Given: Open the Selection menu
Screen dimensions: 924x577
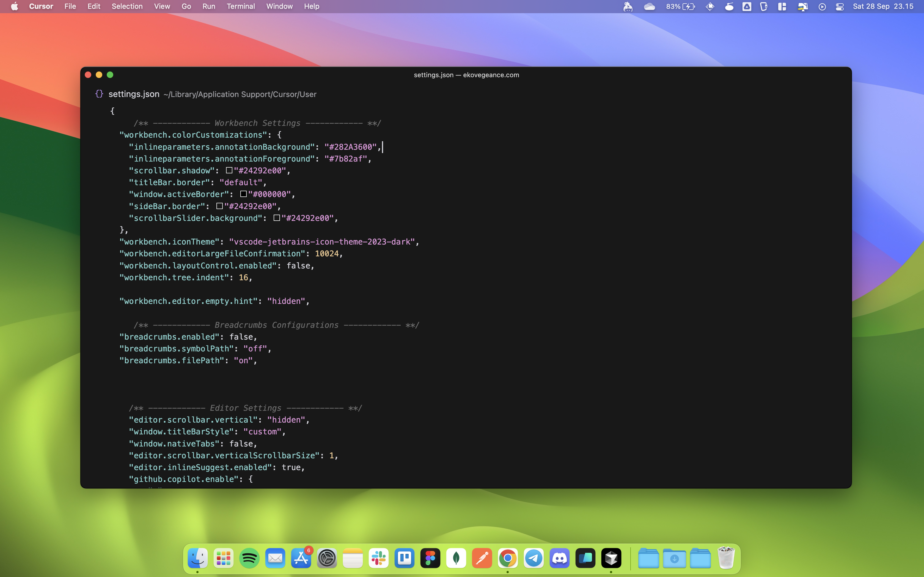Looking at the screenshot, I should click(x=127, y=7).
